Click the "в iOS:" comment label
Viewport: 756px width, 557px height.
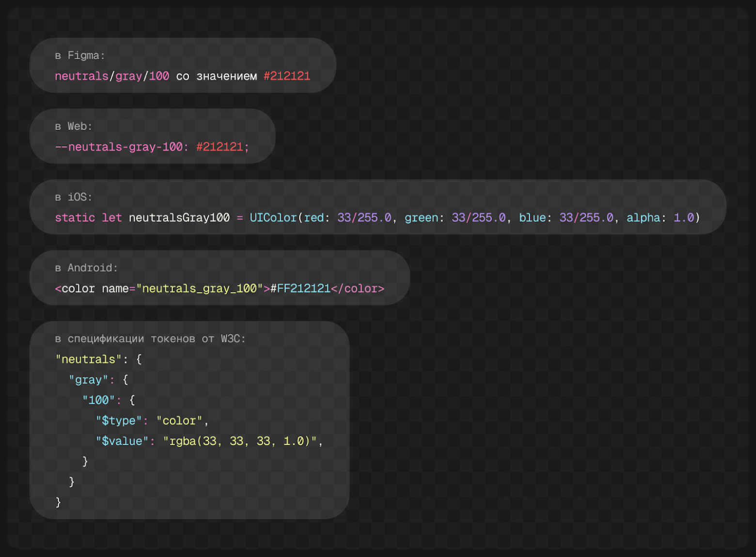coord(74,197)
